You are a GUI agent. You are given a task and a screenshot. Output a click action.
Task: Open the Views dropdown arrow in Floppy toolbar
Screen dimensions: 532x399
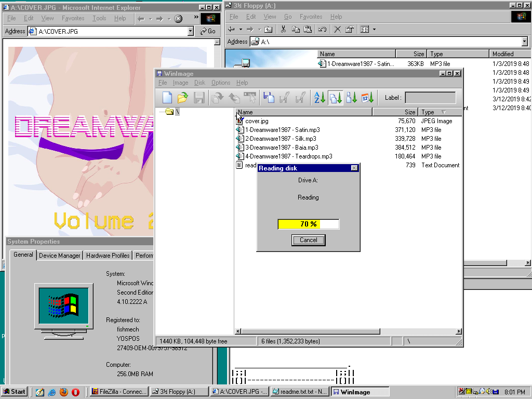coord(374,30)
